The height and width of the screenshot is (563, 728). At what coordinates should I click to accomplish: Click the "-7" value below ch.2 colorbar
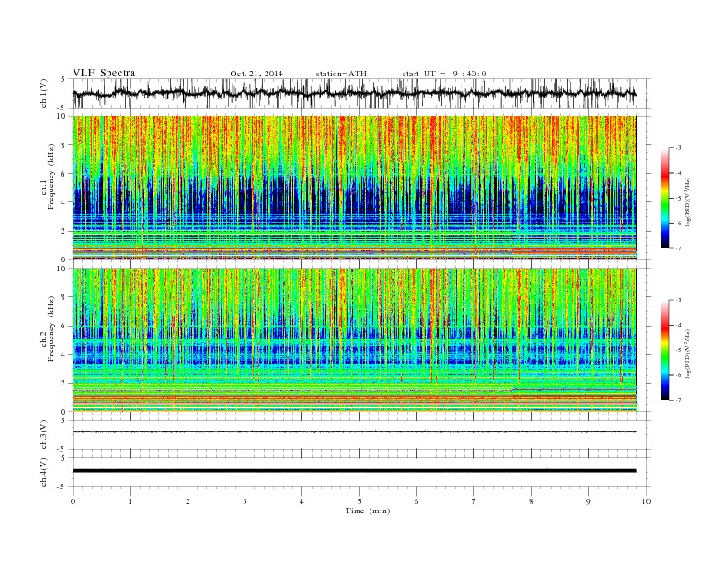[x=678, y=400]
